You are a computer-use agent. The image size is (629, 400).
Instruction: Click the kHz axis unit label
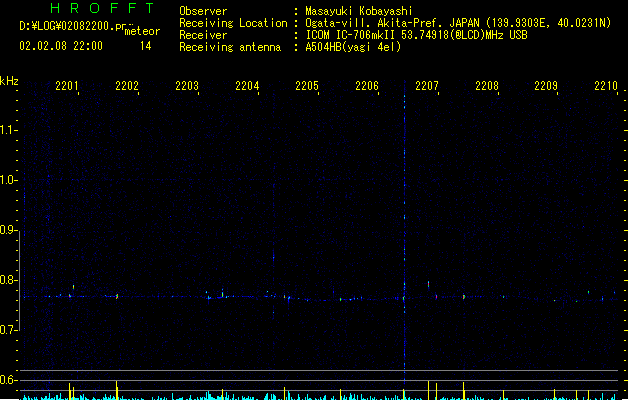(9, 81)
